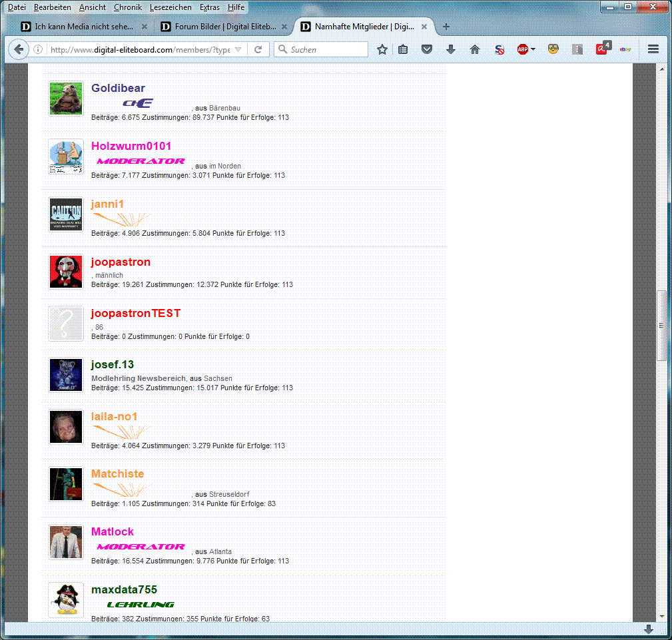Click the scrollbar down arrow
The height and width of the screenshot is (640, 672).
coord(662,617)
